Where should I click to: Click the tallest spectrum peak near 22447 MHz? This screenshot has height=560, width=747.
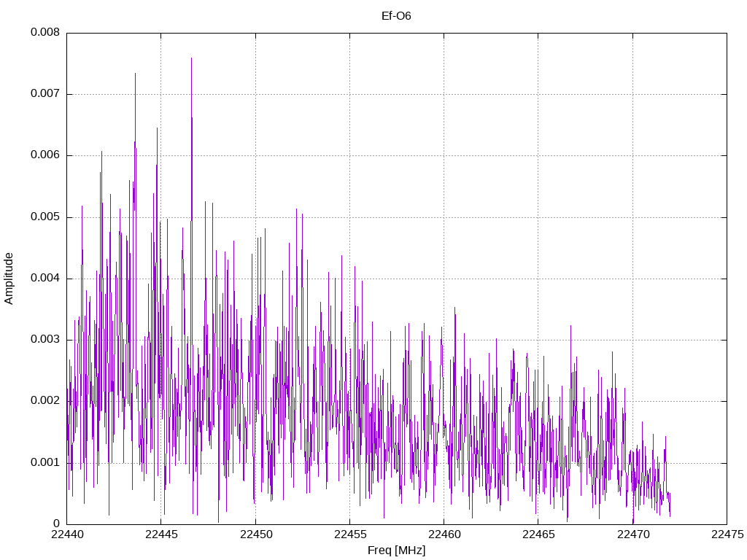tap(192, 58)
